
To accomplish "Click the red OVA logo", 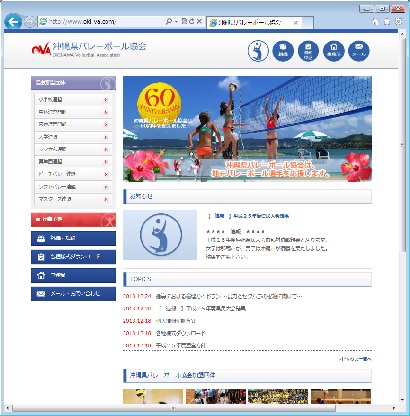I will tap(41, 49).
